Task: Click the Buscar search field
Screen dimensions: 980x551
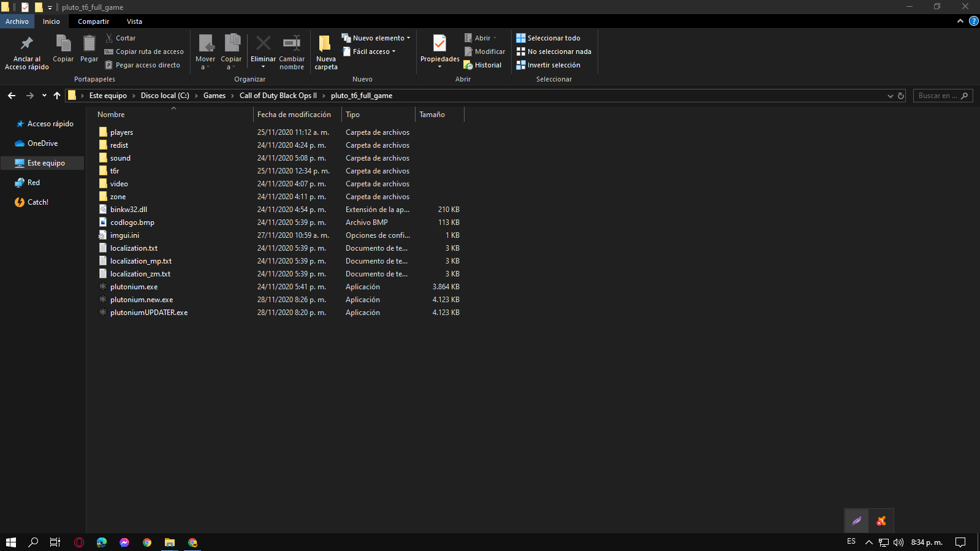Action: coord(943,96)
